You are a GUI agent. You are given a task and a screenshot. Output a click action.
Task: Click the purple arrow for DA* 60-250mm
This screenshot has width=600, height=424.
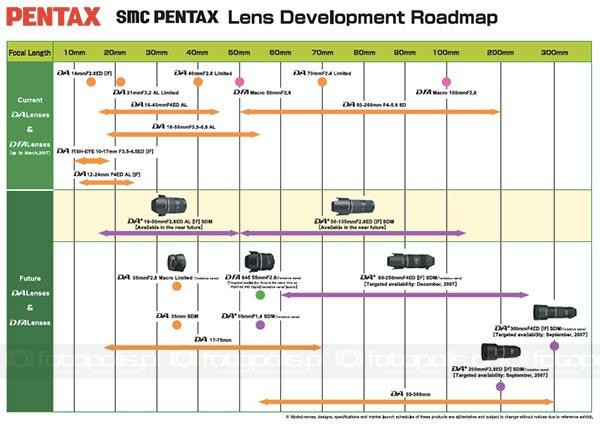point(405,295)
